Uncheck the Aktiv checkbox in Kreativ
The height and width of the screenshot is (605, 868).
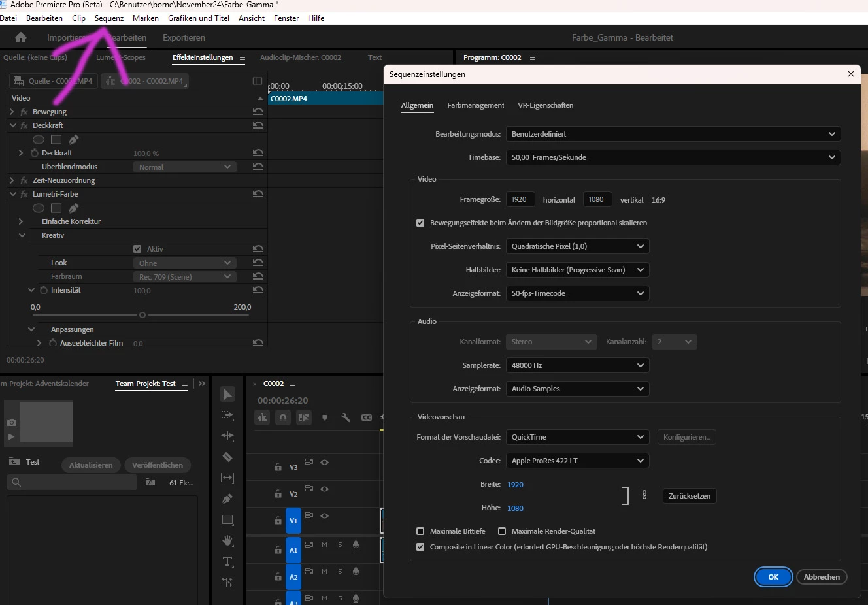click(x=137, y=249)
